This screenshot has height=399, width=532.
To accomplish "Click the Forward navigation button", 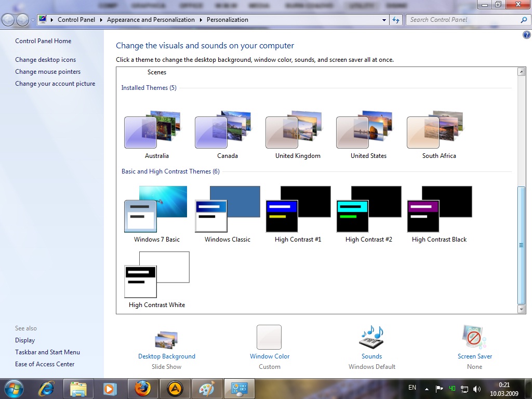I will [22, 20].
